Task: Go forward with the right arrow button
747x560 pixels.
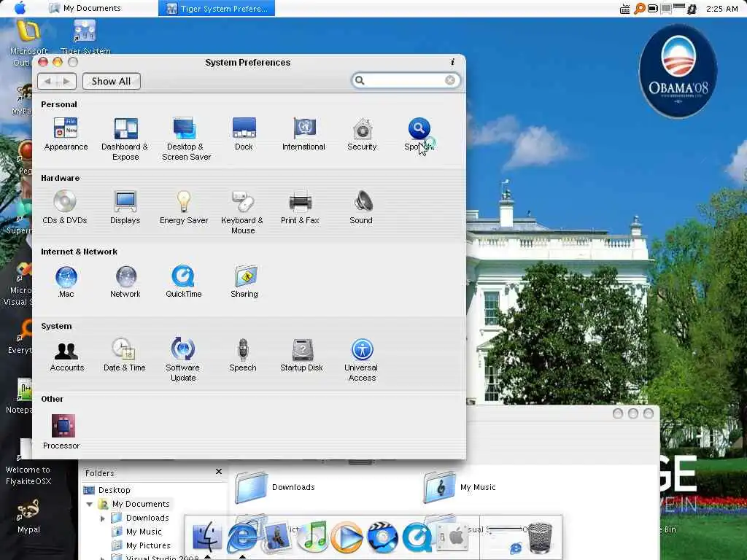Action: [x=66, y=82]
